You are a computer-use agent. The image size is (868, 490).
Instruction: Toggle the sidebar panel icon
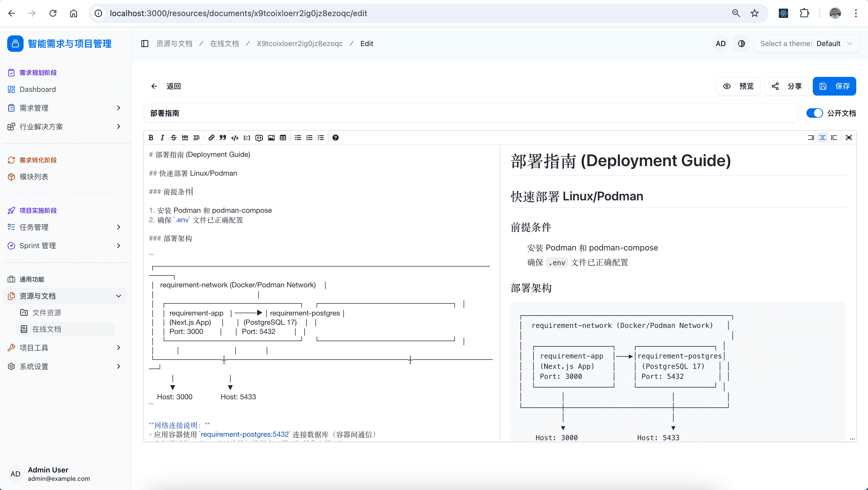click(145, 43)
